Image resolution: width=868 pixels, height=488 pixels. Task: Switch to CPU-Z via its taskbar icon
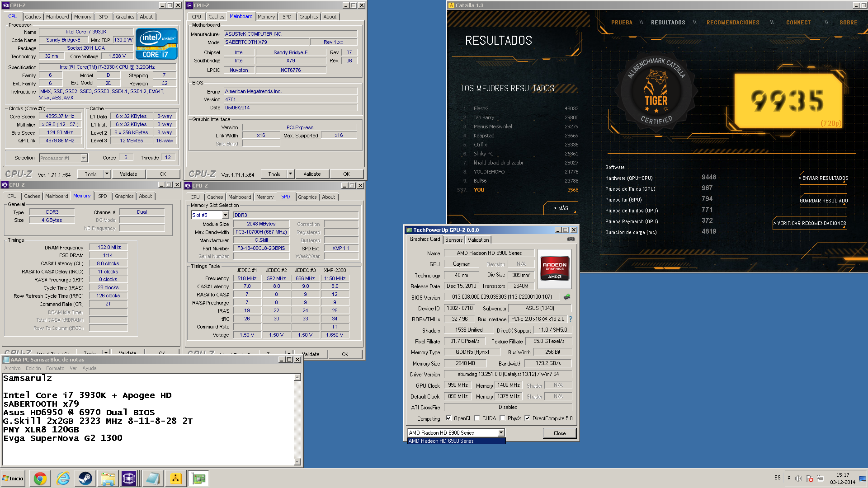pyautogui.click(x=129, y=479)
